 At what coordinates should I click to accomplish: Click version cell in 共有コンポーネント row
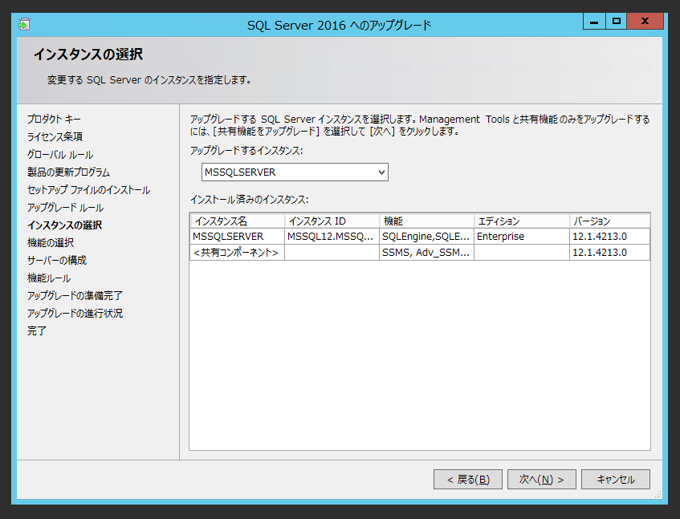tap(610, 252)
